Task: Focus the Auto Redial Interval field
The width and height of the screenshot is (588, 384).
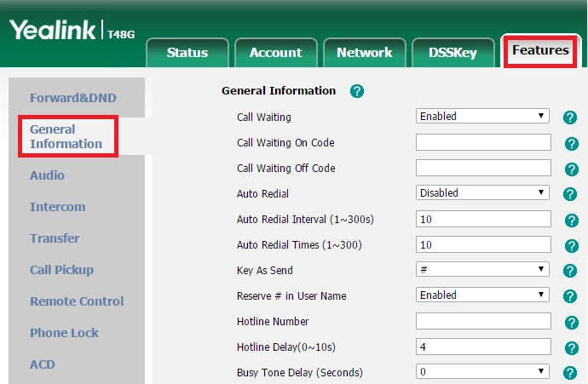Action: [483, 220]
